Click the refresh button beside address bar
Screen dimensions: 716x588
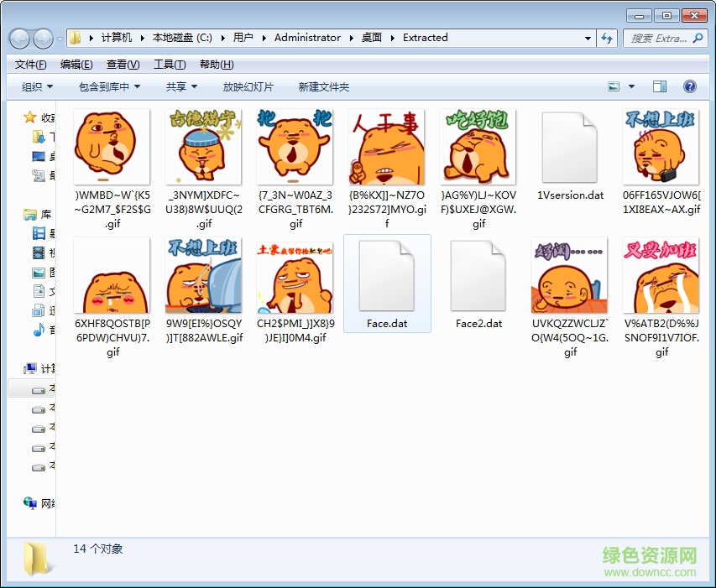click(608, 38)
